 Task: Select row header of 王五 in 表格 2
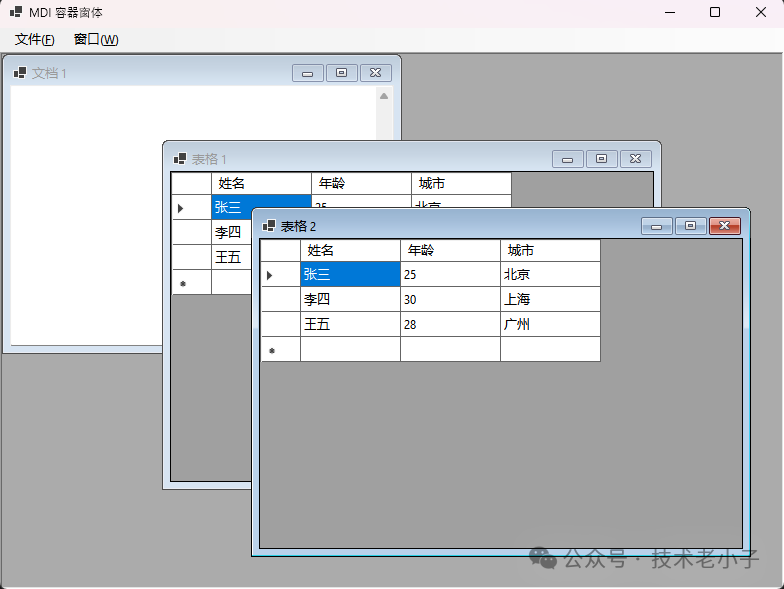[x=280, y=324]
